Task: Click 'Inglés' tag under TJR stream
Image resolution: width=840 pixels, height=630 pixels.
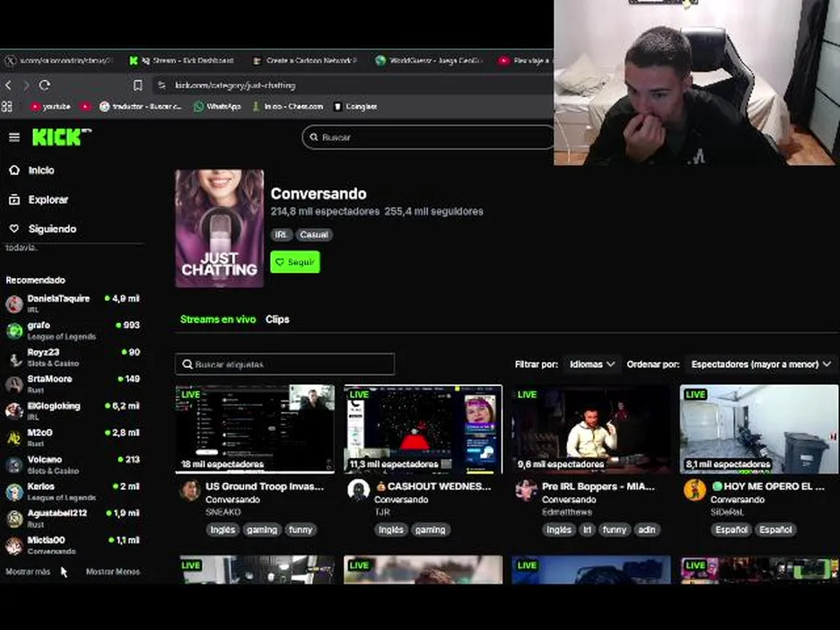Action: tap(391, 530)
